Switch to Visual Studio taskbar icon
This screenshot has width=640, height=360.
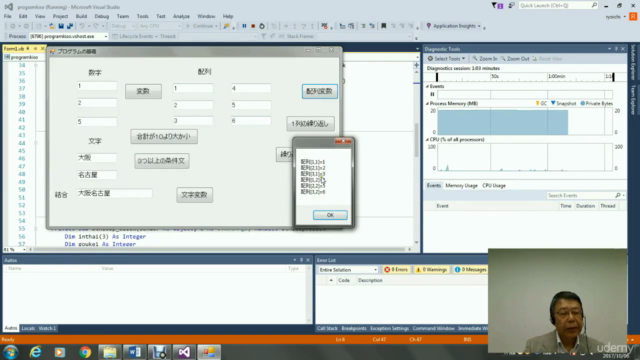pos(184,352)
